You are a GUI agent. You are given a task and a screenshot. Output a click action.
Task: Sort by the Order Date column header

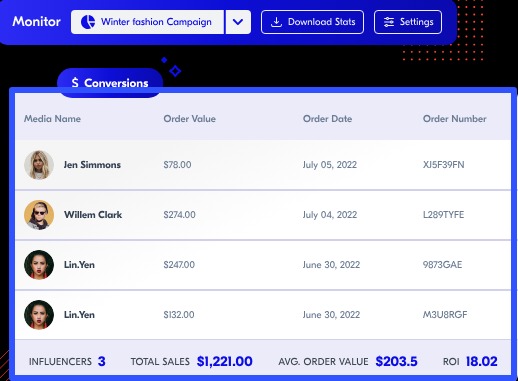click(x=327, y=119)
